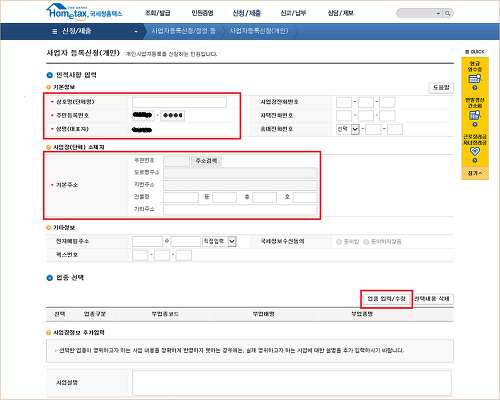The width and height of the screenshot is (500, 400).
Task: Focus the 상호명(단체명) input field
Action: [x=179, y=102]
